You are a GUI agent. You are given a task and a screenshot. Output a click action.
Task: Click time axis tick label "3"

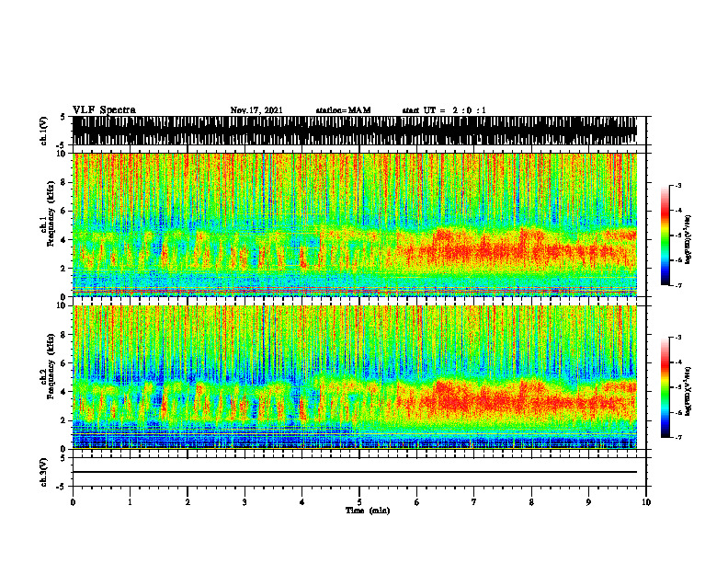[245, 501]
